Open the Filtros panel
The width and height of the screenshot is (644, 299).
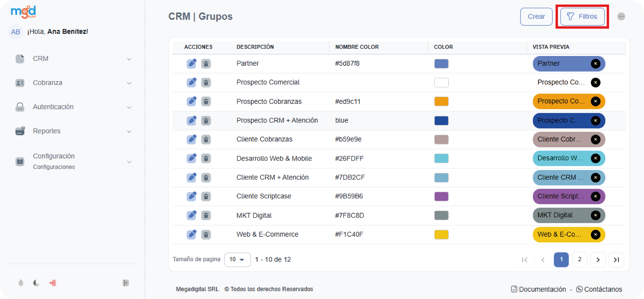(582, 16)
